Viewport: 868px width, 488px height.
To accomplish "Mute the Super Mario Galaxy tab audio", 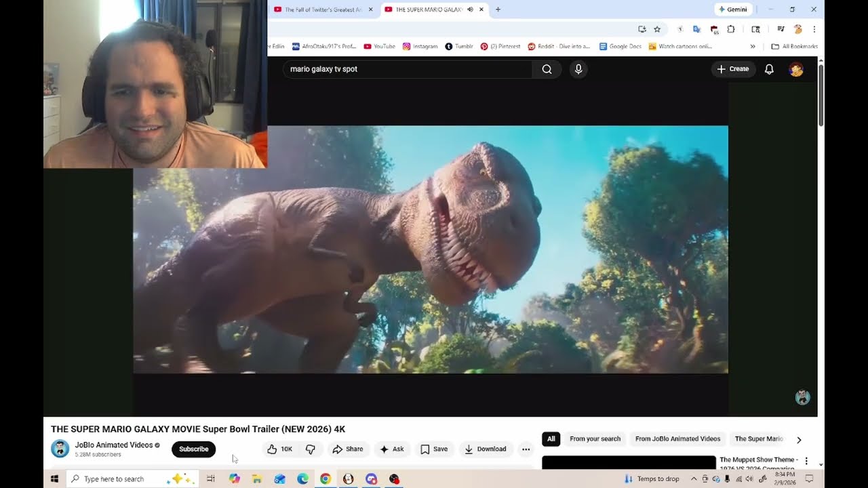I will click(x=470, y=9).
